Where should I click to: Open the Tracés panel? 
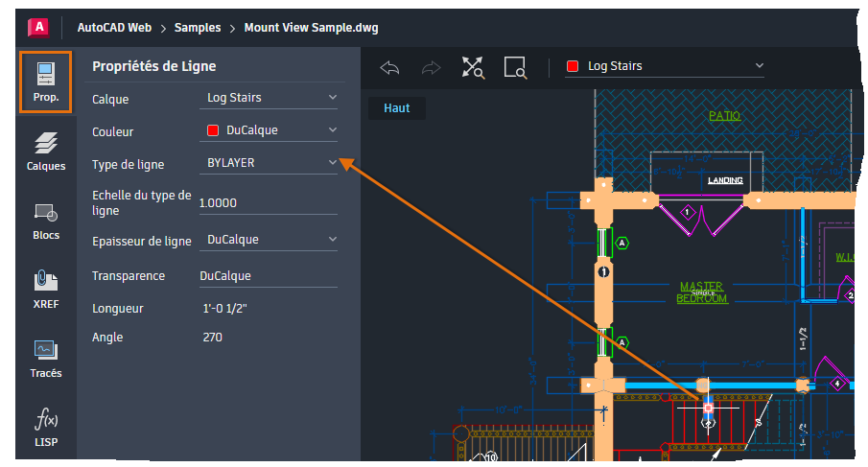coord(46,359)
